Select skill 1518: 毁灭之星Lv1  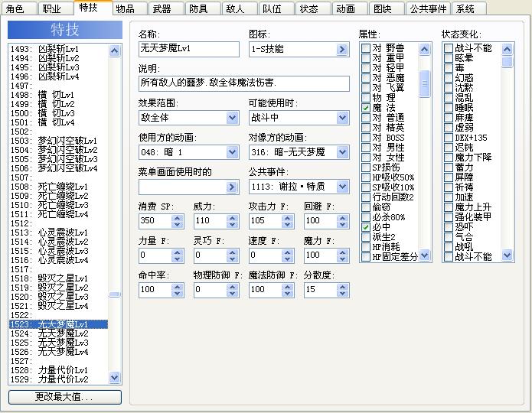(58, 278)
